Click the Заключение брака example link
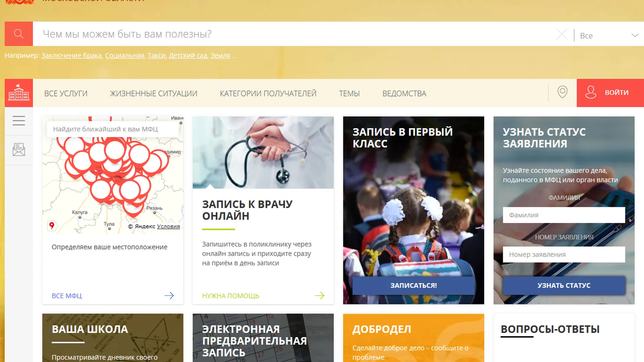The height and width of the screenshot is (362, 644). pos(71,55)
